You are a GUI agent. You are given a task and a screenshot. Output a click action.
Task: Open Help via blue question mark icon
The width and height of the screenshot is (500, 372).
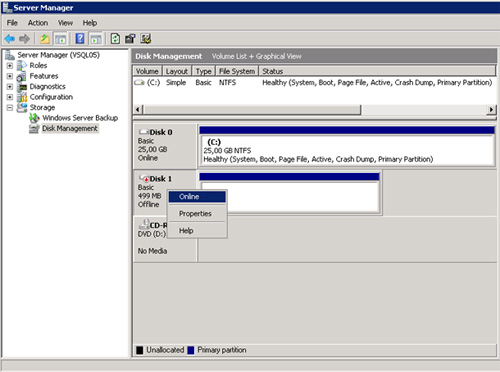pyautogui.click(x=80, y=39)
